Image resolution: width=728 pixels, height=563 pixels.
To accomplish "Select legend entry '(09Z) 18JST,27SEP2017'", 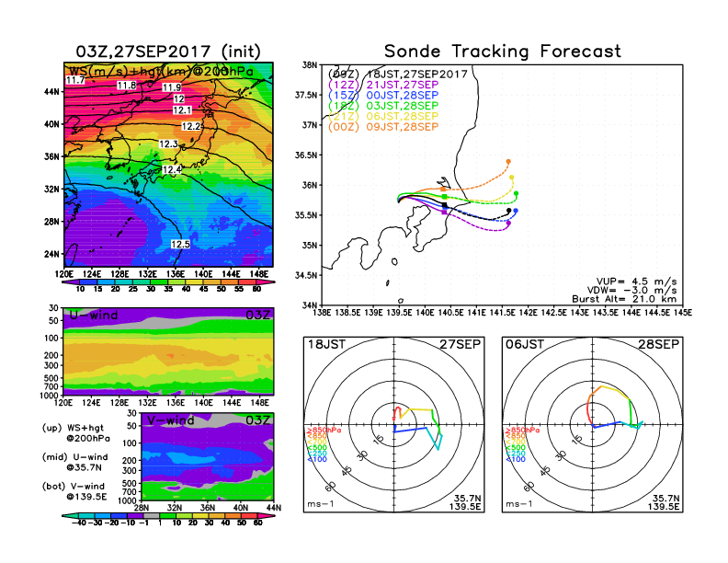I will [397, 75].
